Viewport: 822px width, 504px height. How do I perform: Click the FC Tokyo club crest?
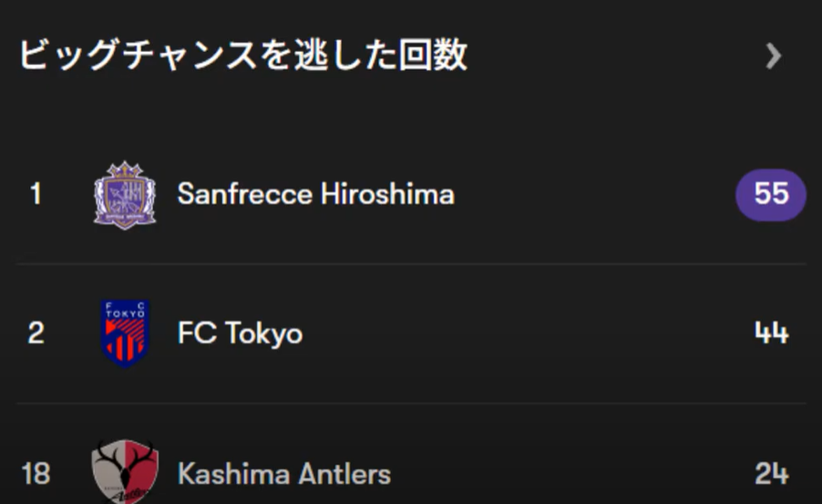[x=125, y=334]
